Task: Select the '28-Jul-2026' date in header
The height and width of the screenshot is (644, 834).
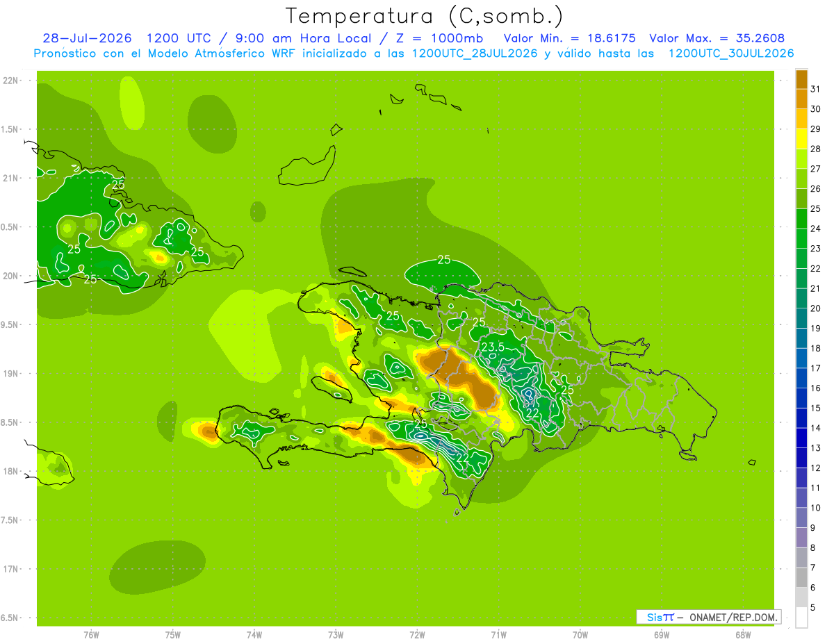Action: pyautogui.click(x=86, y=38)
